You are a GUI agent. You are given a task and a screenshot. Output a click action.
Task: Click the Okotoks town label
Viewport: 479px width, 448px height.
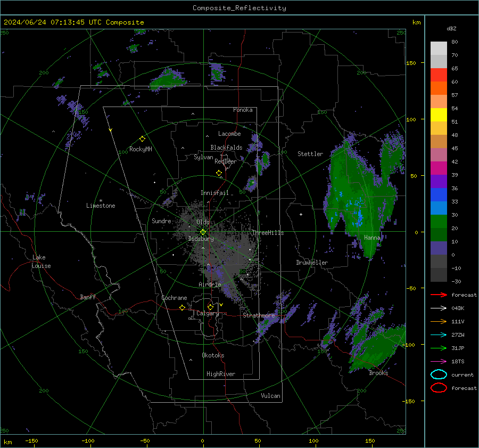click(x=213, y=355)
